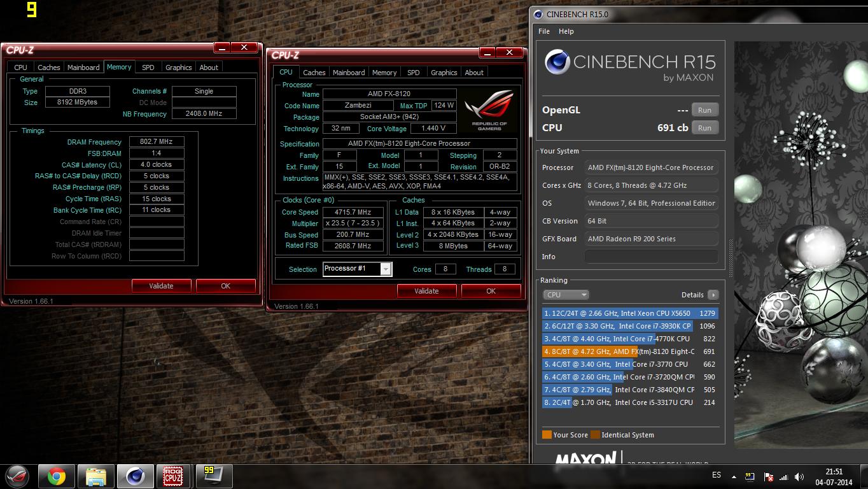Viewport: 868px width, 489px height.
Task: Open the Action Center flag tray icon
Action: 768,477
